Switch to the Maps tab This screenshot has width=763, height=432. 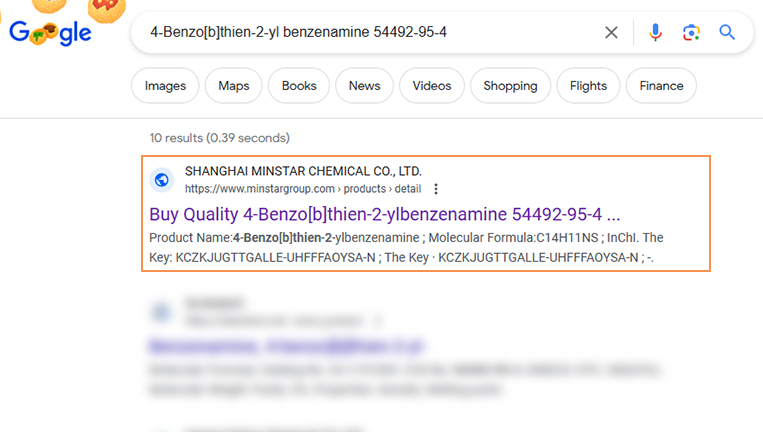coord(234,86)
